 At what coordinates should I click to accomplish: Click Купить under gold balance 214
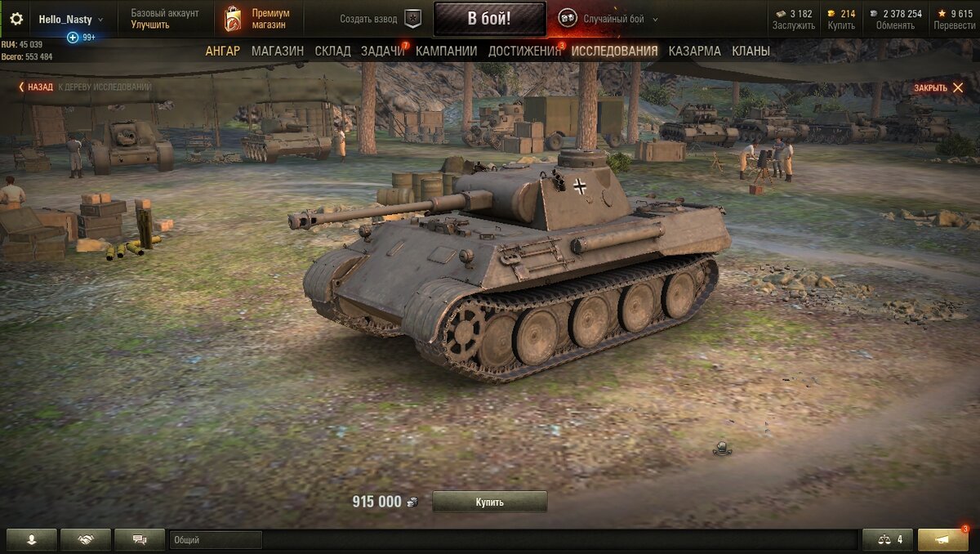click(x=841, y=25)
